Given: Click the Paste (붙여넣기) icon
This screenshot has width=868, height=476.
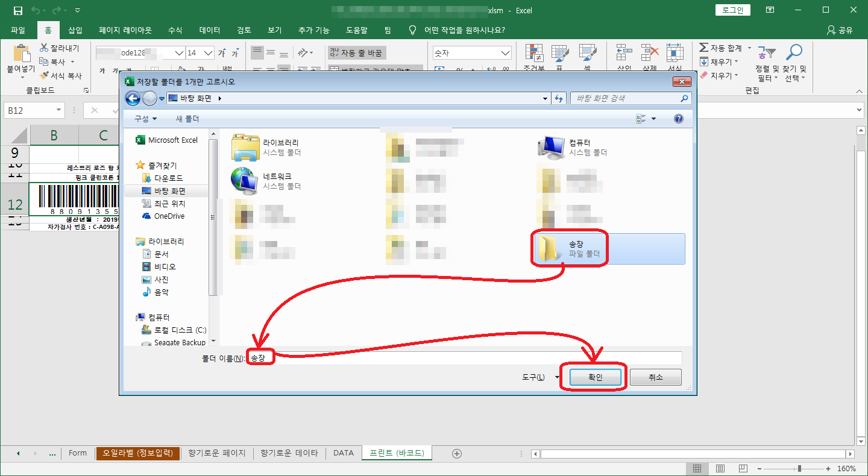Looking at the screenshot, I should pos(21,55).
